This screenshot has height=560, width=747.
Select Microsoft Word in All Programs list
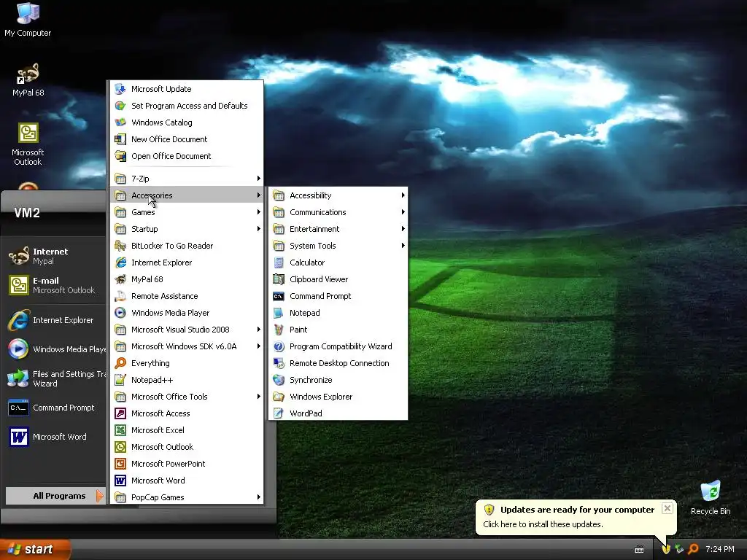click(187, 481)
